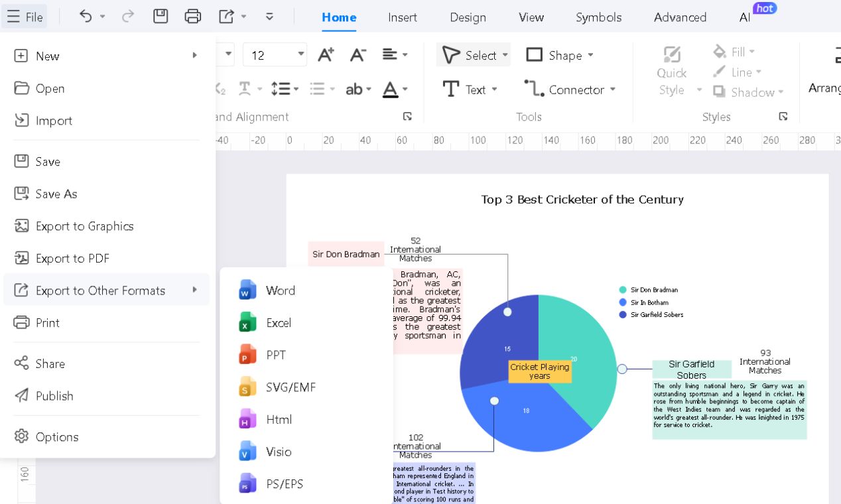This screenshot has height=504, width=841.
Task: Click the 'Sir Don Bradman' pink label box
Action: [346, 254]
